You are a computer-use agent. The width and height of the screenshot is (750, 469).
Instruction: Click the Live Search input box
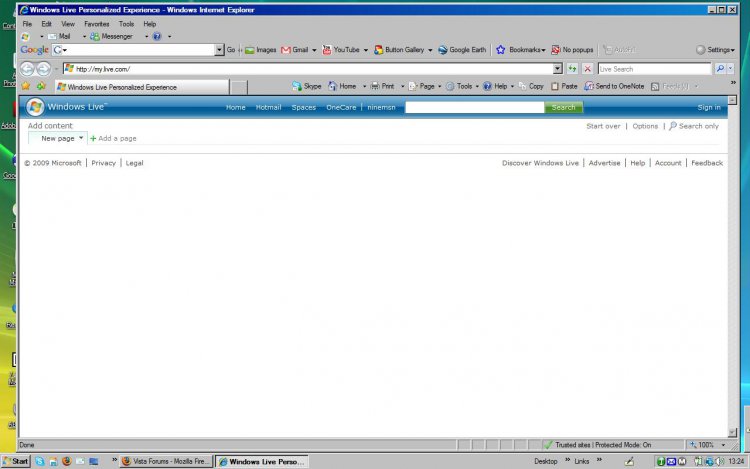[654, 69]
